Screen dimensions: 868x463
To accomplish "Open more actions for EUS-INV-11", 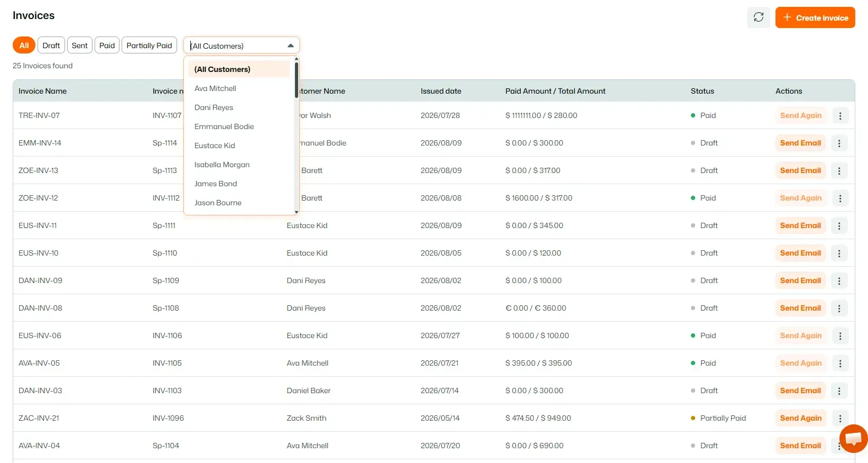I will click(839, 225).
